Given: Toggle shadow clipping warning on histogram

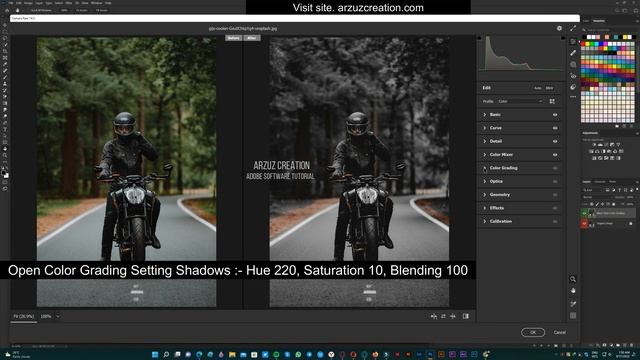Looking at the screenshot, I should pyautogui.click(x=480, y=38).
